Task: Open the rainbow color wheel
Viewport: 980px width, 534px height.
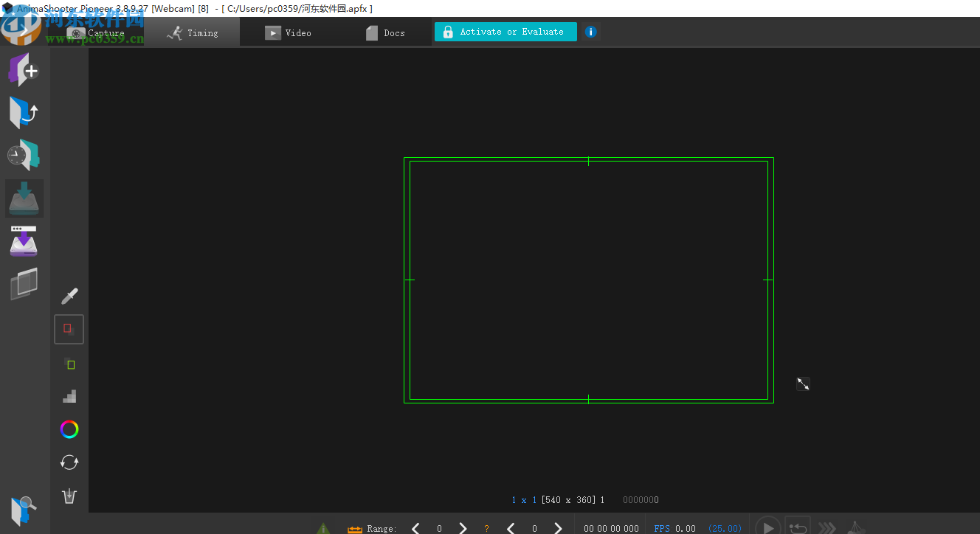Action: pos(69,429)
